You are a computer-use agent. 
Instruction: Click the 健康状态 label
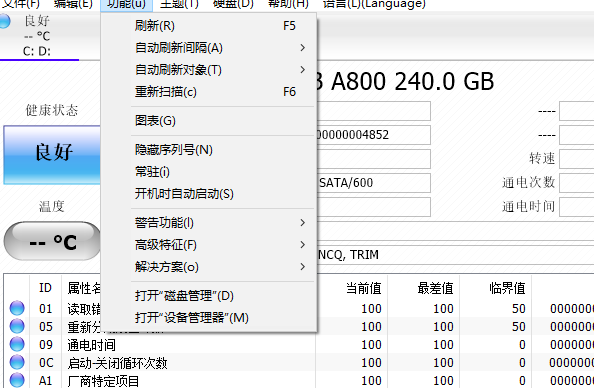[x=52, y=110]
